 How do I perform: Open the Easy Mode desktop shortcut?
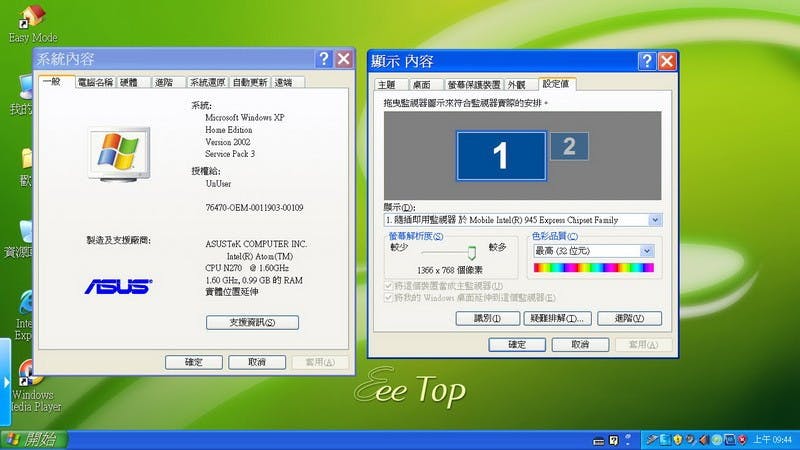[x=32, y=23]
